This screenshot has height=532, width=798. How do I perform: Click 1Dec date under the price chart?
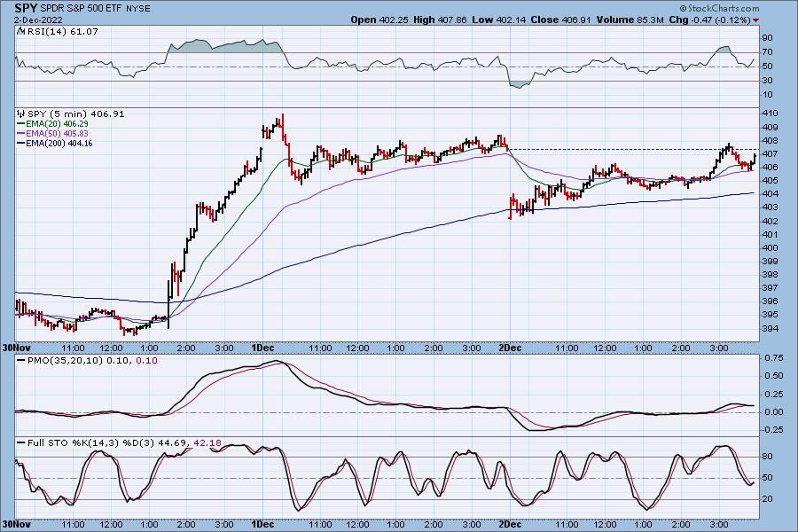[263, 348]
